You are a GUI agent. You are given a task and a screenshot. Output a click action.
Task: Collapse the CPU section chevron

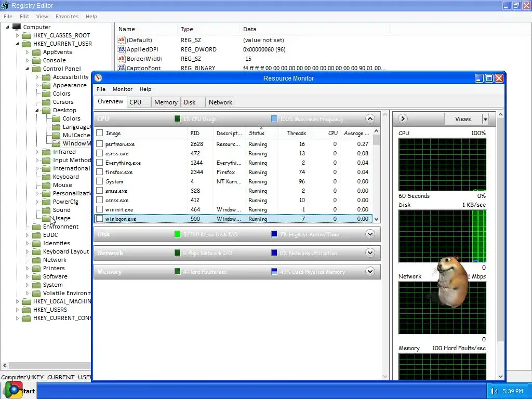(x=370, y=119)
